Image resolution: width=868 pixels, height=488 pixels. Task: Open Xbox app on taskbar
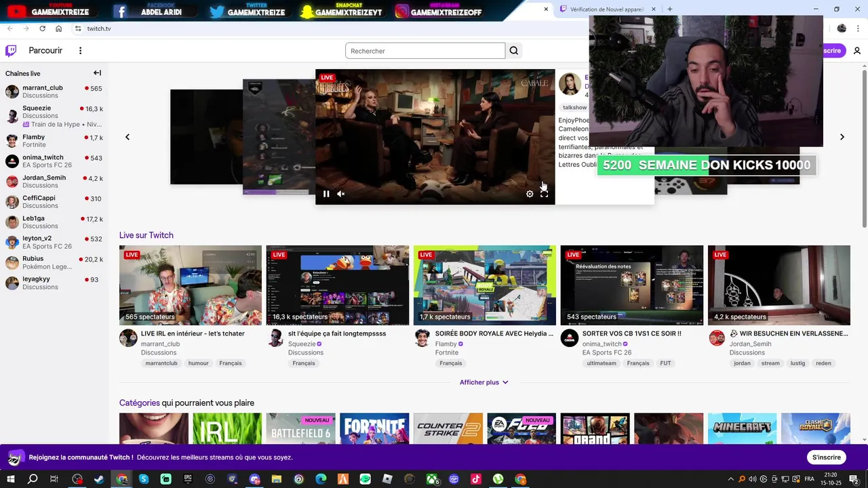(x=431, y=479)
